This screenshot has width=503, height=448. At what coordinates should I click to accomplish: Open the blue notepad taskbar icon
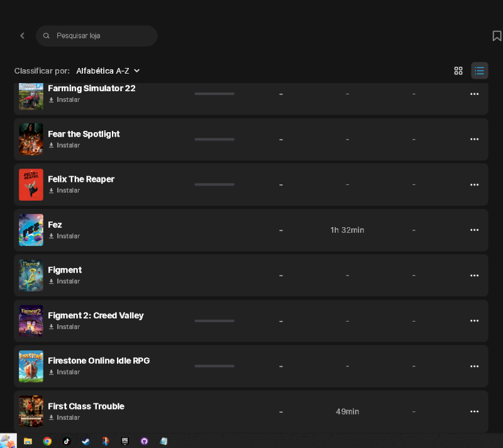click(163, 442)
